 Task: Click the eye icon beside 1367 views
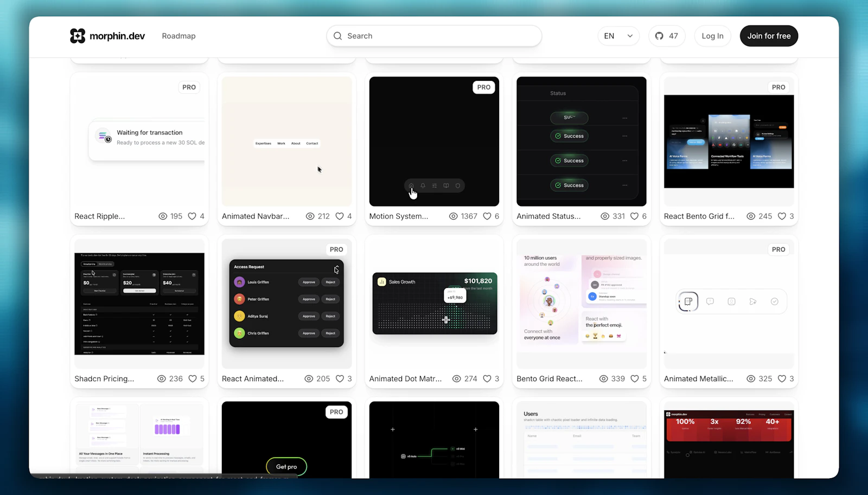click(454, 216)
